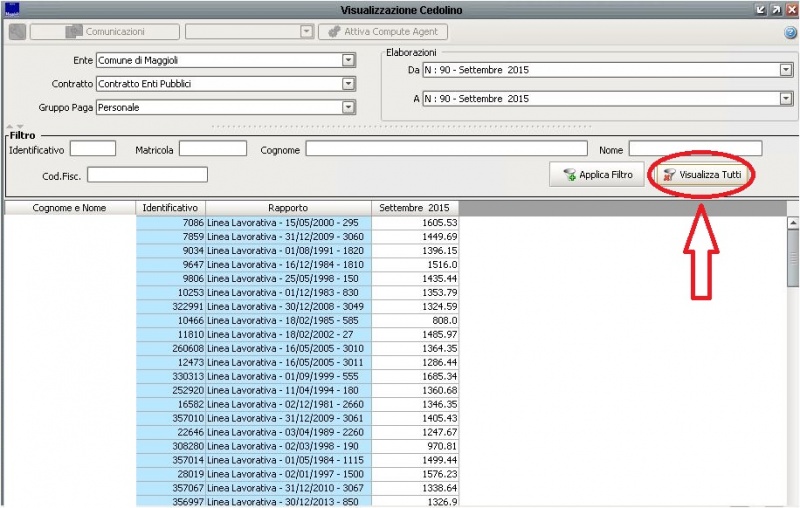Sort by the Identificativo column header
800x508 pixels.
click(x=170, y=208)
